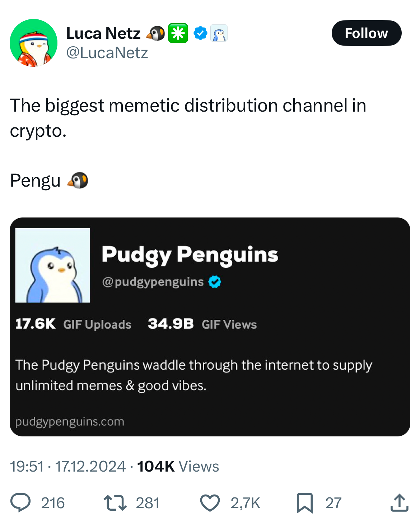Click the @pudgypenguins handle in card

(153, 282)
